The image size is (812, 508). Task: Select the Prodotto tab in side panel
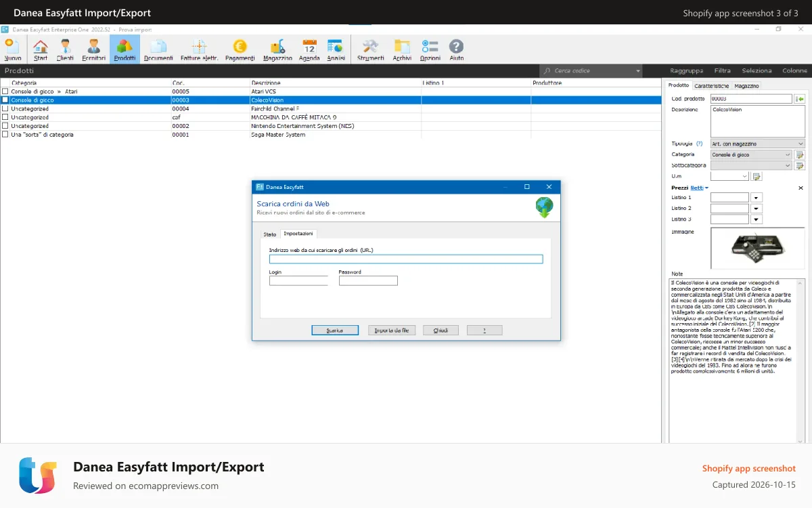[678, 85]
